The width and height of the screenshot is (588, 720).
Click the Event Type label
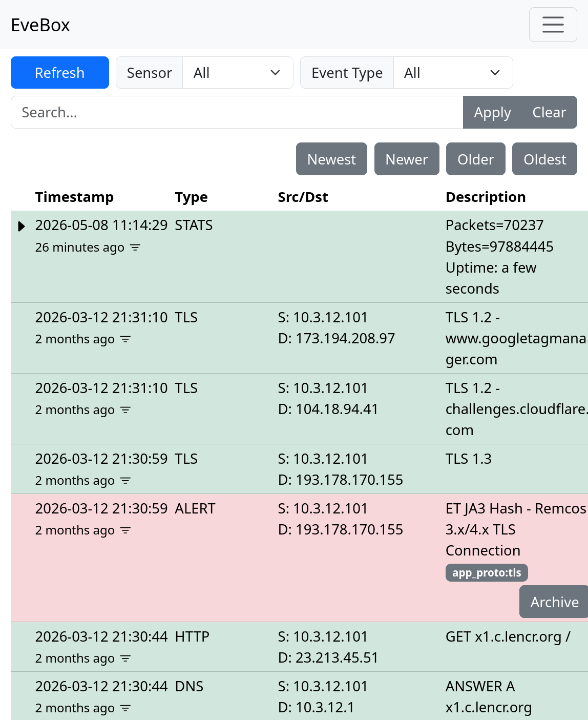pos(347,73)
